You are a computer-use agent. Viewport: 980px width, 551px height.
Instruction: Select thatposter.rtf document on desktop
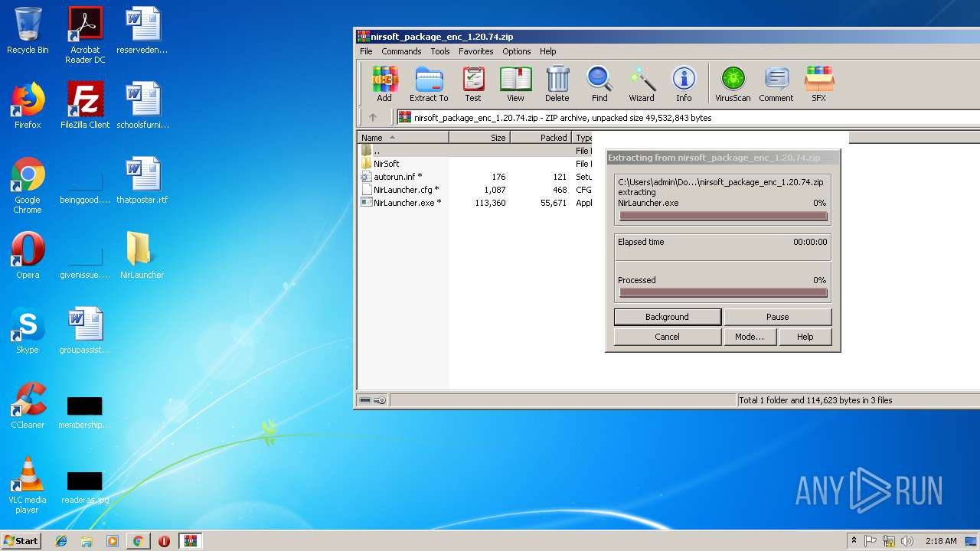pyautogui.click(x=142, y=181)
